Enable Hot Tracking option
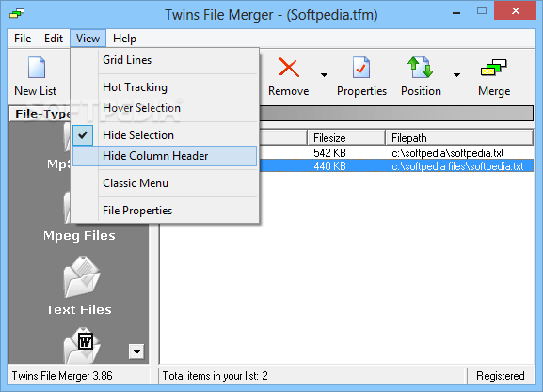543x392 pixels. [x=165, y=87]
